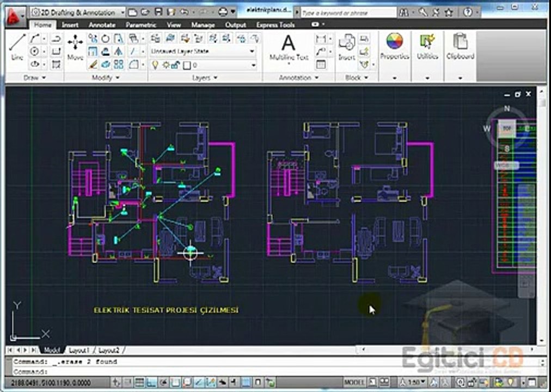Switch to the Insert ribbon tab
Screen dimensions: 551x392
pyautogui.click(x=70, y=25)
